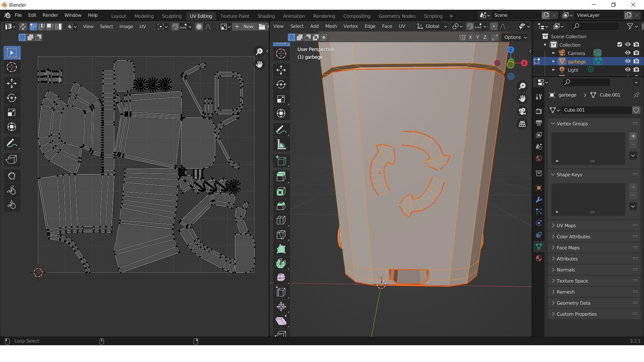Click the outliner search field

(595, 26)
